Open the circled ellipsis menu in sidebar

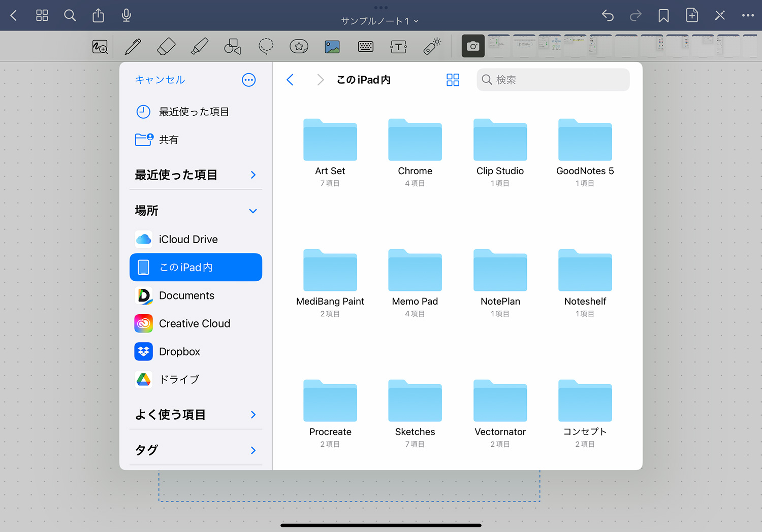(249, 80)
